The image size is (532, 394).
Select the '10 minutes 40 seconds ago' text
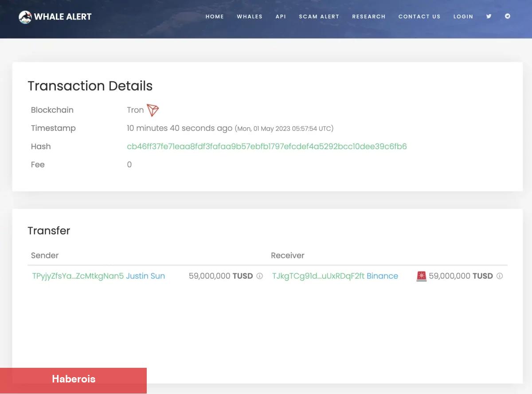[x=180, y=128]
